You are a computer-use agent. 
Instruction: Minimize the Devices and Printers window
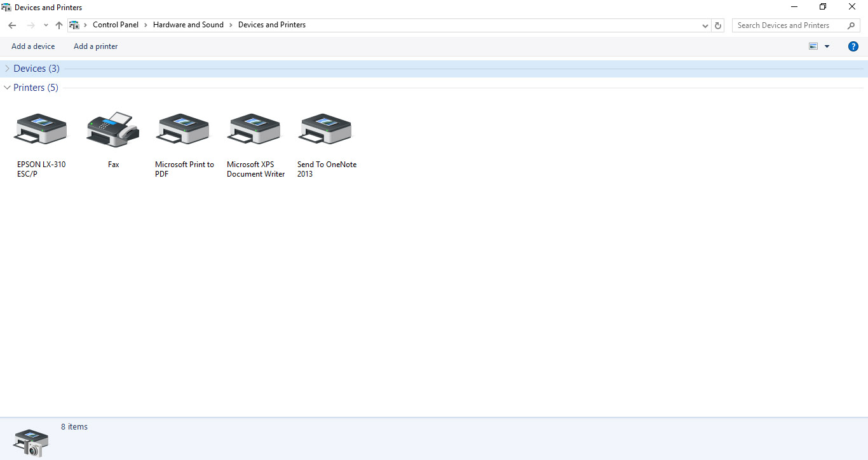pos(794,7)
